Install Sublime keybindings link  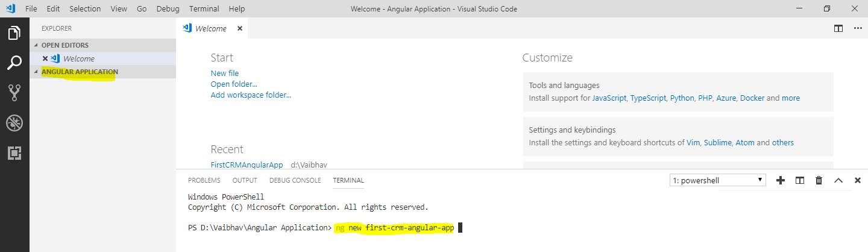pos(718,143)
